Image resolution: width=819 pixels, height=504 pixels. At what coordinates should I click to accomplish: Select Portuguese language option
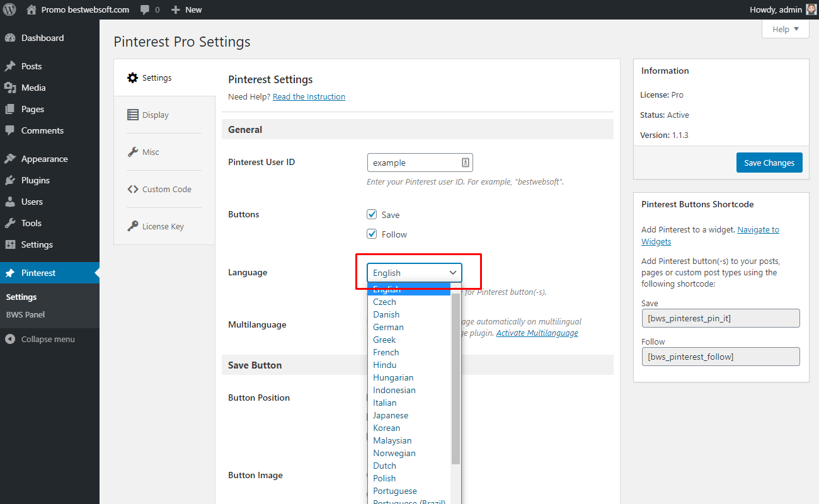pyautogui.click(x=409, y=491)
